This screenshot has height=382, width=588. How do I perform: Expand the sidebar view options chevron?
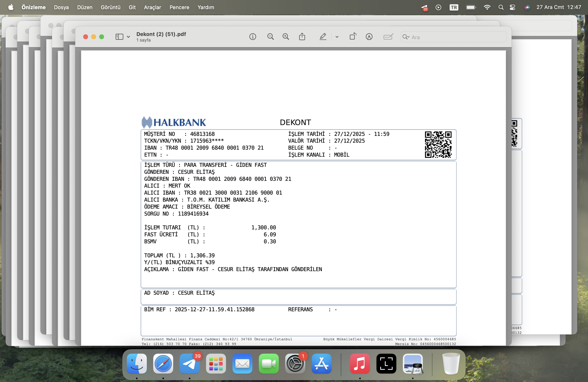tap(128, 37)
